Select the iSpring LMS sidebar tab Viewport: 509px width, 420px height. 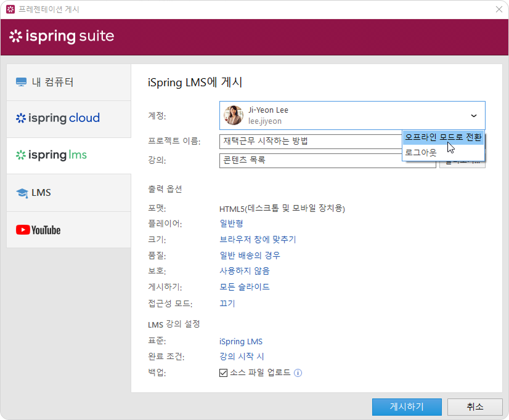pos(68,155)
